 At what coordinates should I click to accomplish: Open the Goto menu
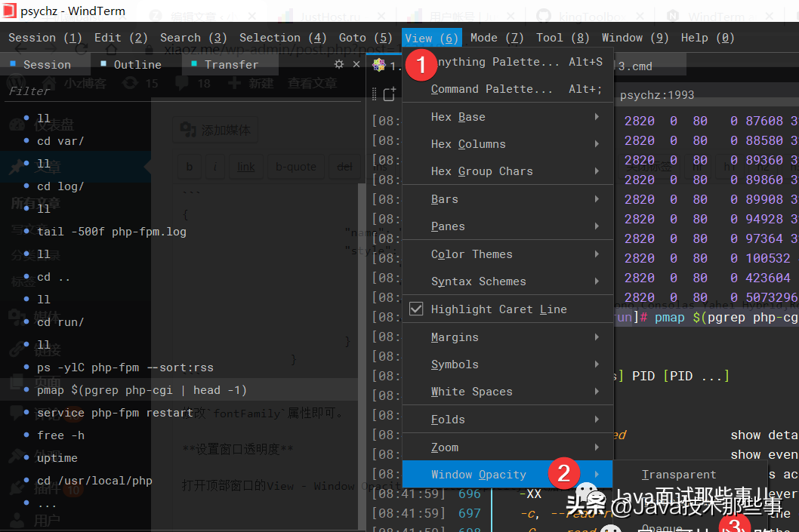[x=366, y=38]
